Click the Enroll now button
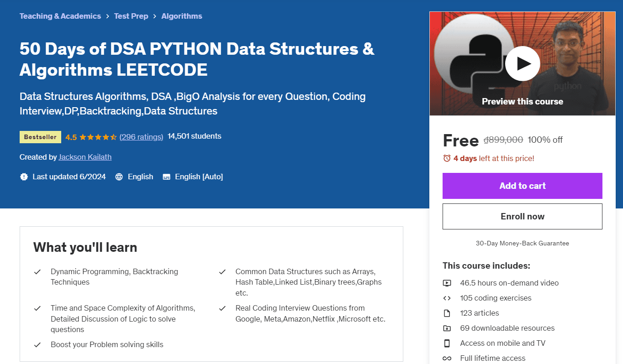 point(523,216)
